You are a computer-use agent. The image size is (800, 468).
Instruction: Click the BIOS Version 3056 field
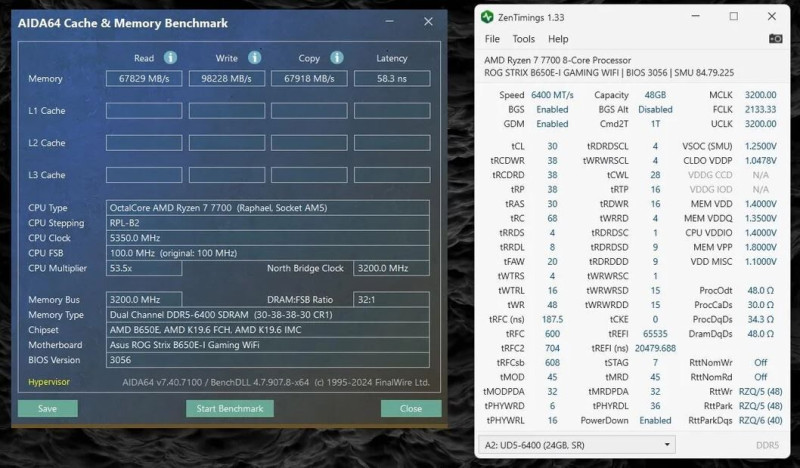coord(268,360)
